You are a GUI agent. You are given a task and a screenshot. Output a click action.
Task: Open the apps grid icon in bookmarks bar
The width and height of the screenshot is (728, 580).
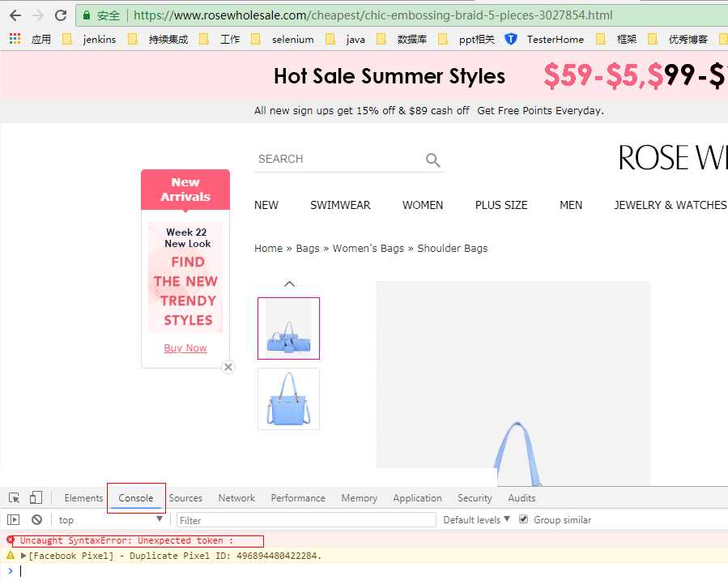pyautogui.click(x=15, y=39)
